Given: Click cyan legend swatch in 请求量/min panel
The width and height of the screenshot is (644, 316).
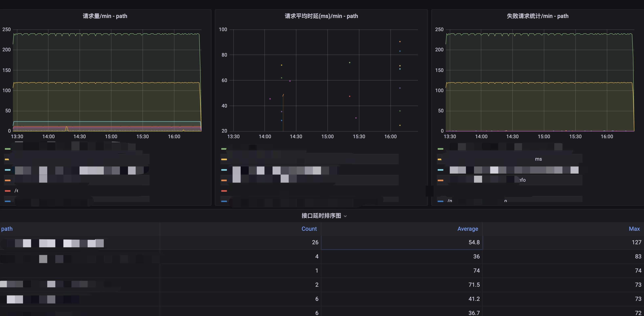Looking at the screenshot, I should (x=7, y=170).
